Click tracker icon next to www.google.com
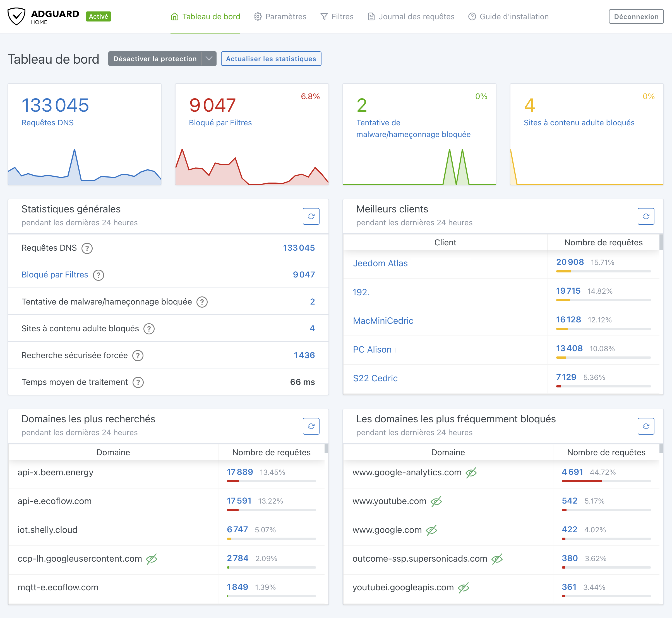672x618 pixels. 432,530
